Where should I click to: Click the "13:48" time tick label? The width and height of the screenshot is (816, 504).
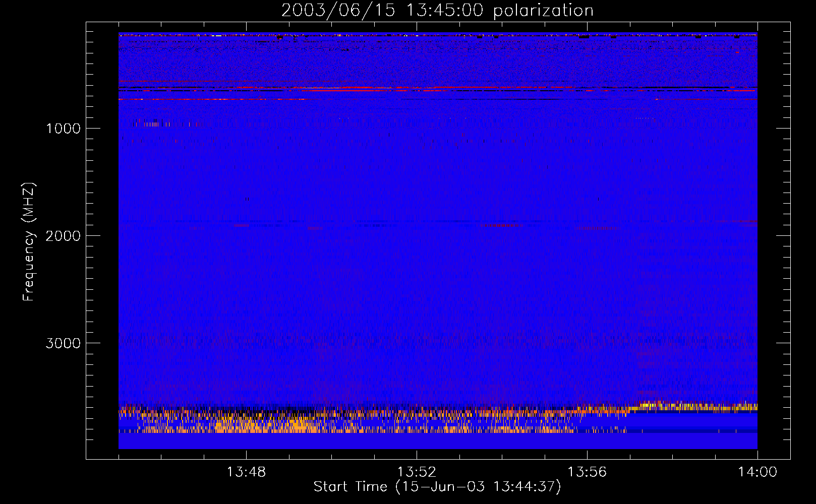(x=246, y=472)
